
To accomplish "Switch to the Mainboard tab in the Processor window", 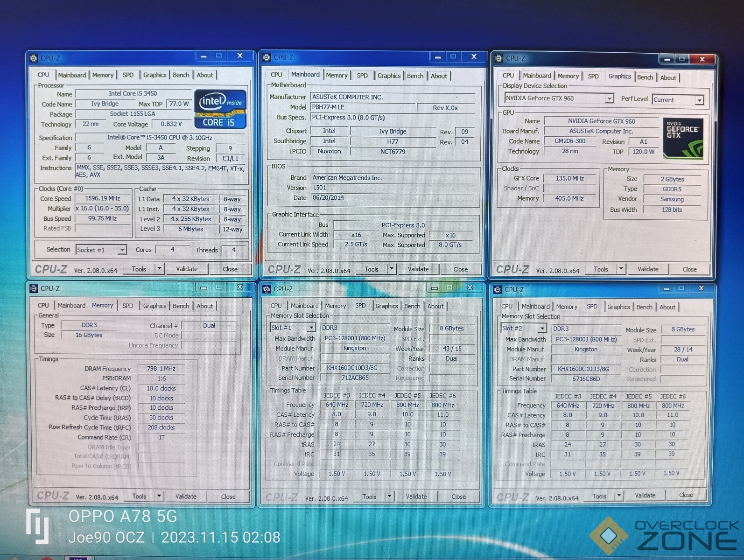I will click(x=72, y=75).
